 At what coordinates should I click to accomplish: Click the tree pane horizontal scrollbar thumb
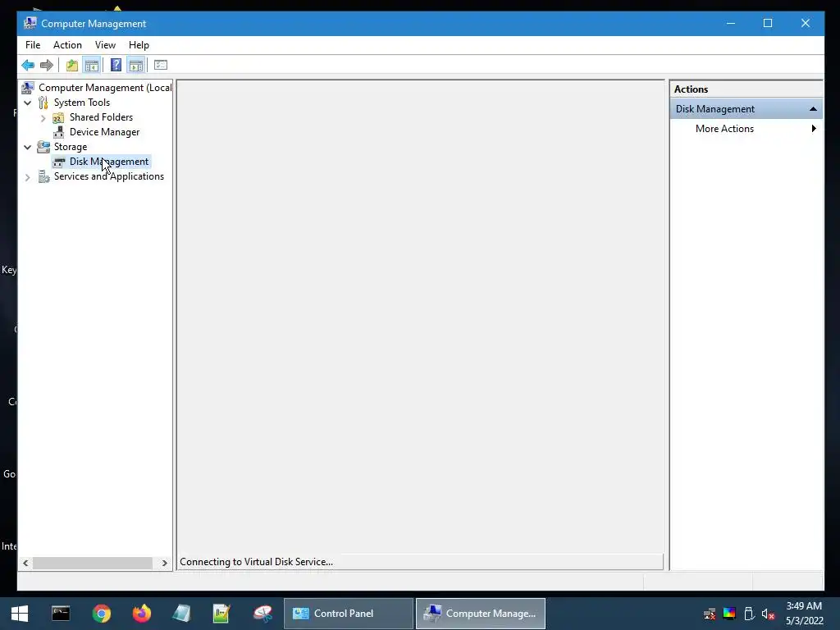[x=92, y=563]
